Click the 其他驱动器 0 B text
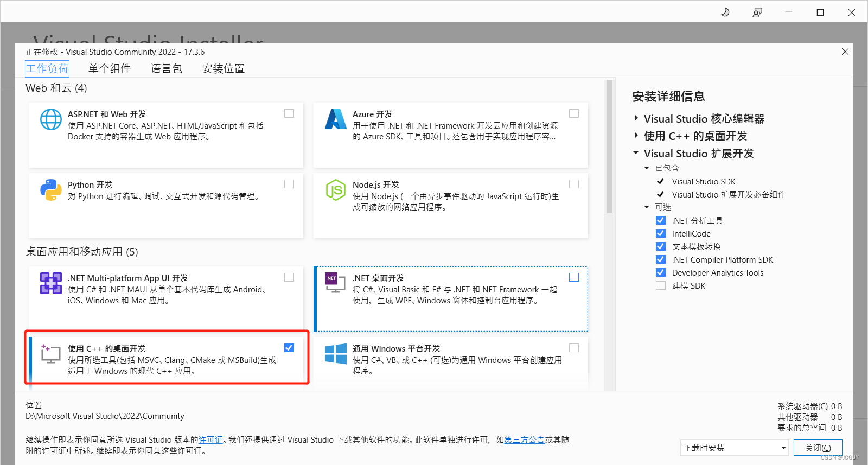Screen dimensions: 868x465 pos(810,417)
